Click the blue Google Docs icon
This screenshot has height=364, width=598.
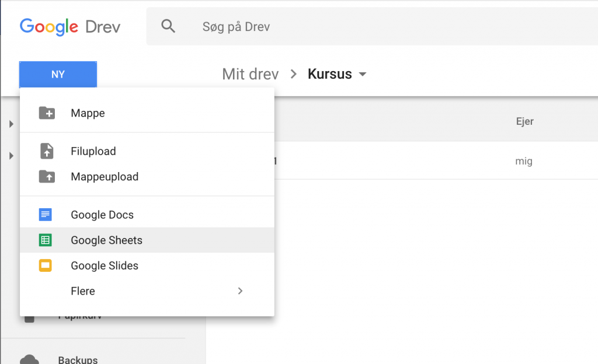(46, 215)
